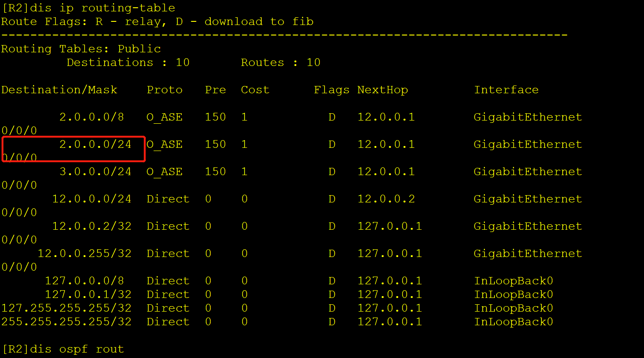Viewport: 644px width, 358px height.
Task: Click the D flag in the 3.0.0.0/24 row
Action: tap(332, 171)
